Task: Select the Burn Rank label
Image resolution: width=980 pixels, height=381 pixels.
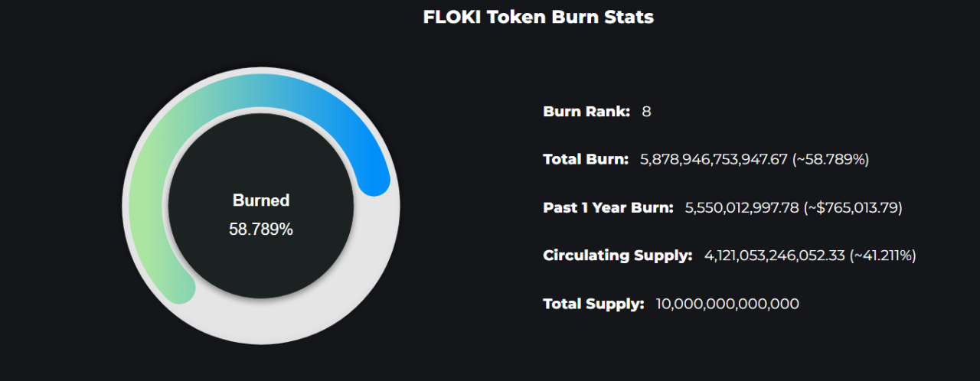Action: [586, 112]
